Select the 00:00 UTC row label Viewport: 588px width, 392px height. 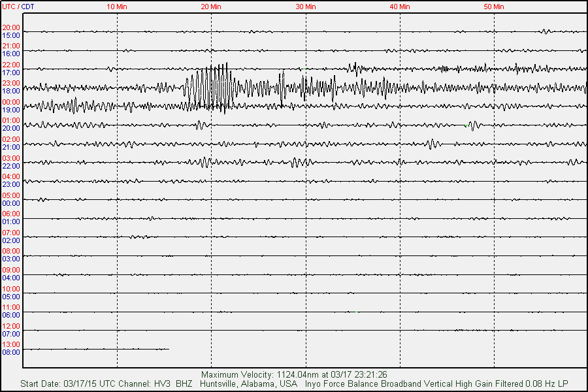[x=11, y=102]
